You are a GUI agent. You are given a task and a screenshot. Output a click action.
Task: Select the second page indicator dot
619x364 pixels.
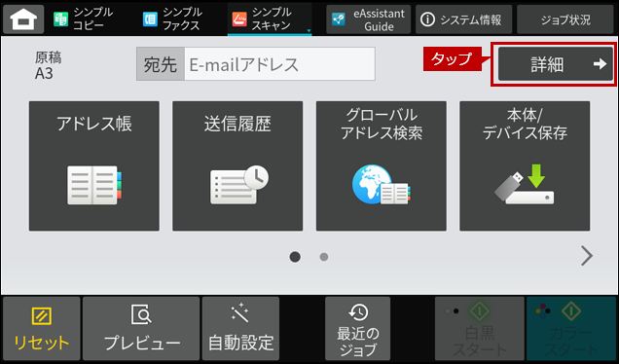click(324, 257)
